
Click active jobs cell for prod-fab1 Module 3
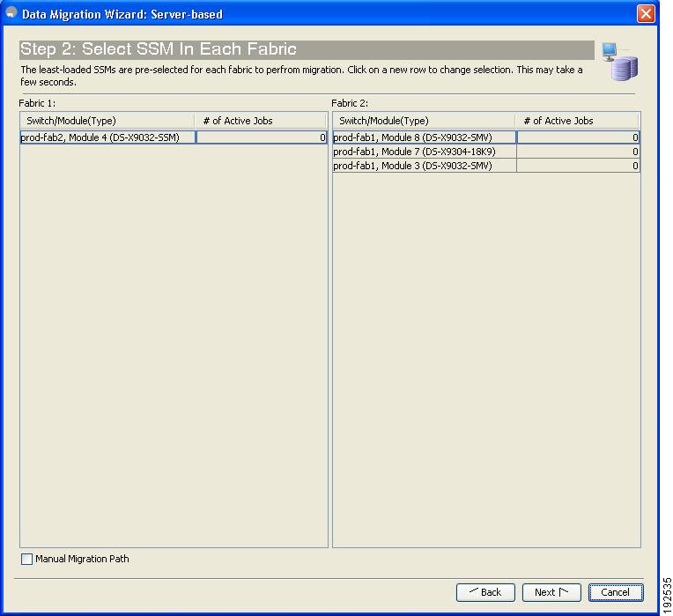pyautogui.click(x=578, y=166)
